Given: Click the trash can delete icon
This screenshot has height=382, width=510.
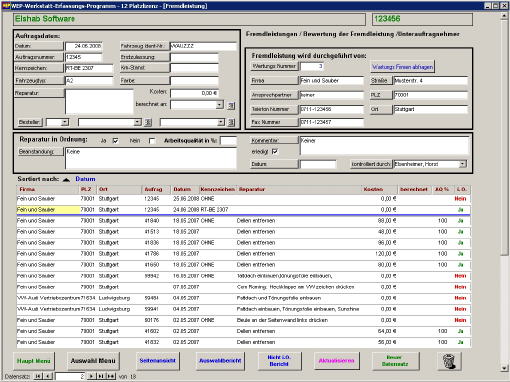Looking at the screenshot, I should (449, 361).
